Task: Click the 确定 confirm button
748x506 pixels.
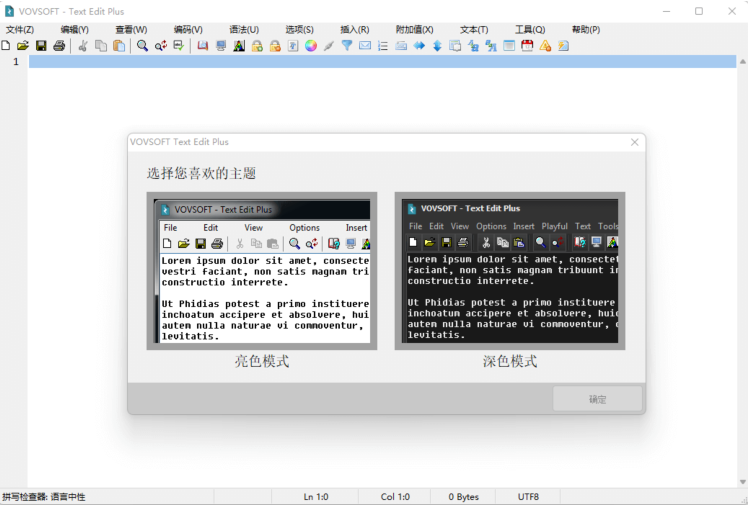Action: (597, 399)
